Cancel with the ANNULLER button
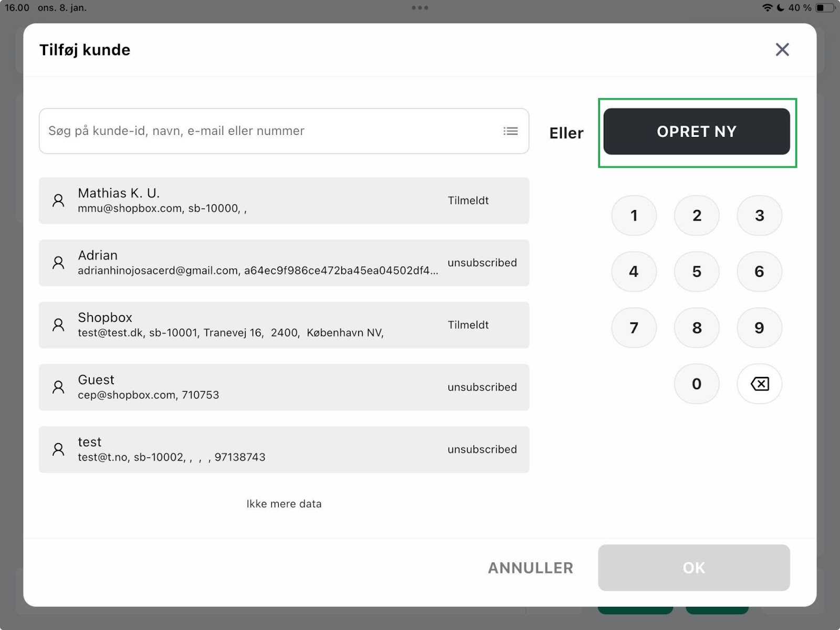840x630 pixels. pyautogui.click(x=530, y=568)
